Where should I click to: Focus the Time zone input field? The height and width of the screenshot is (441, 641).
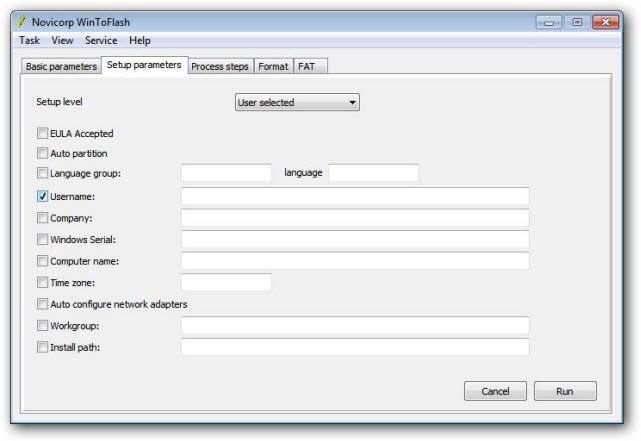pos(226,282)
